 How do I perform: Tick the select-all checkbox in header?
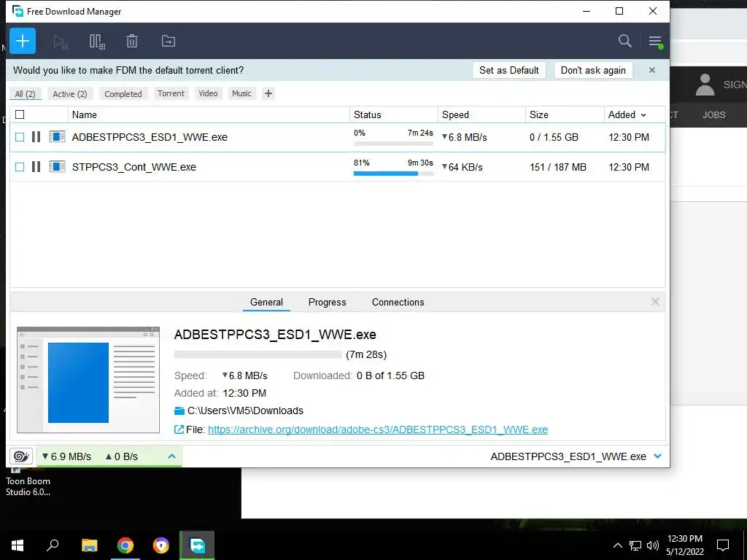(20, 114)
